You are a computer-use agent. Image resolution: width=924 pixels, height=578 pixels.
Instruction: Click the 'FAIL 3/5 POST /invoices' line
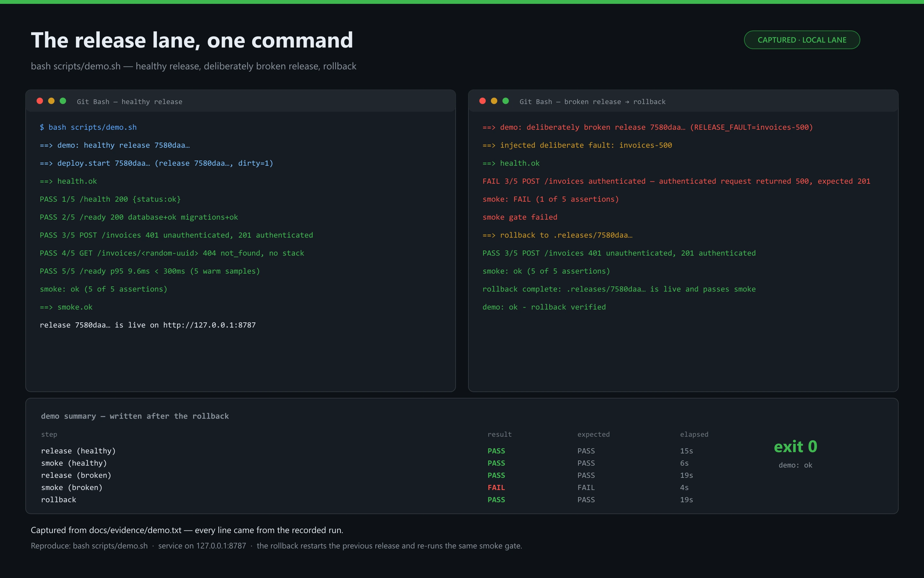click(676, 181)
